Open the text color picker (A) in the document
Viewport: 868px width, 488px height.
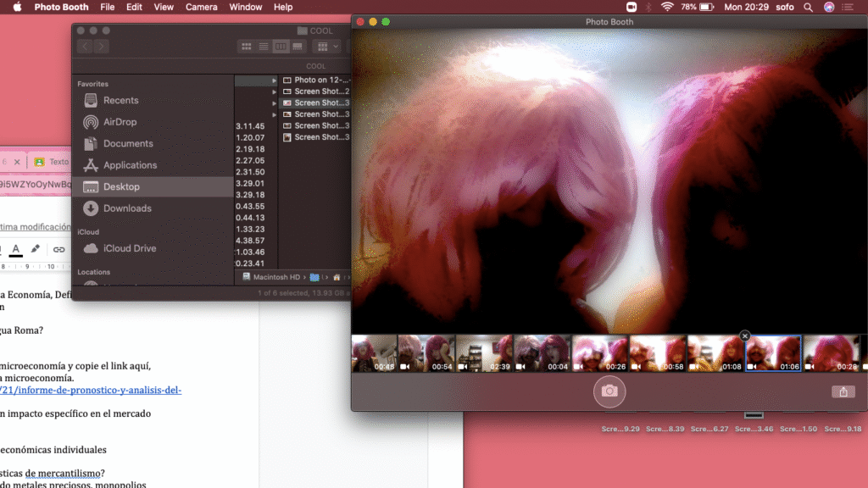pos(15,250)
